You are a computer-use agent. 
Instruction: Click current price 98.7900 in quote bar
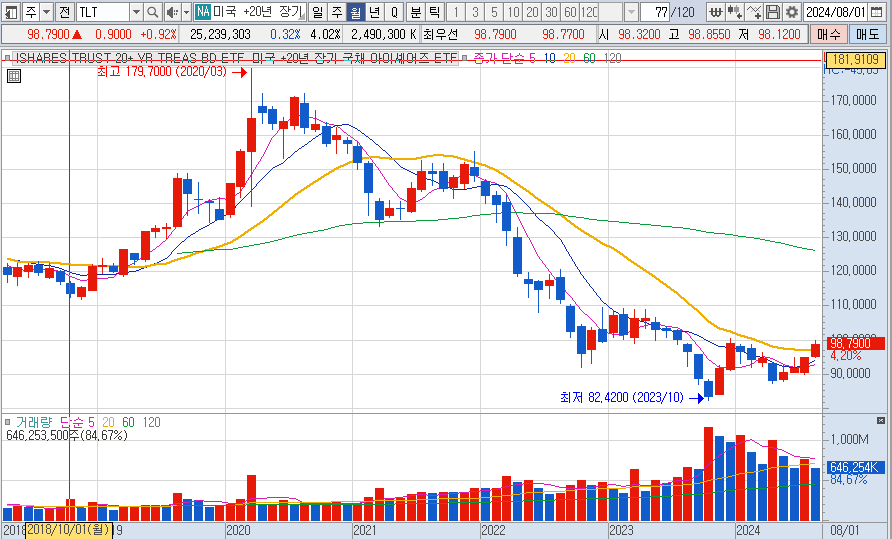(48, 35)
